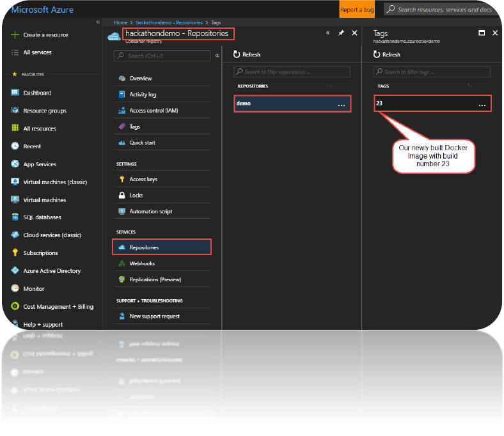504x436 pixels.
Task: Focus the resource menu Search (Ctrl+/) box
Action: [x=162, y=56]
